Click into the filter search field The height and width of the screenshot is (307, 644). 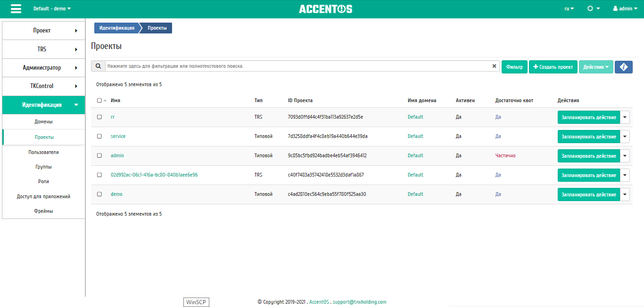click(x=297, y=66)
